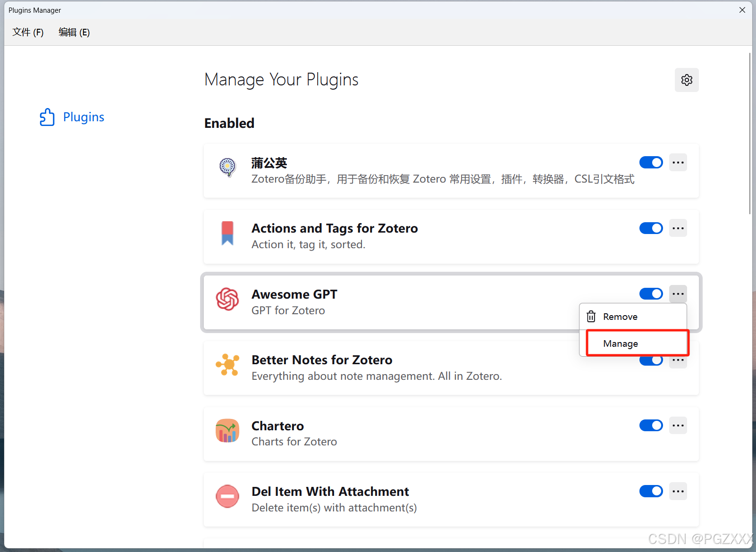Click the Actions and Tags for Zotero title

pyautogui.click(x=335, y=228)
